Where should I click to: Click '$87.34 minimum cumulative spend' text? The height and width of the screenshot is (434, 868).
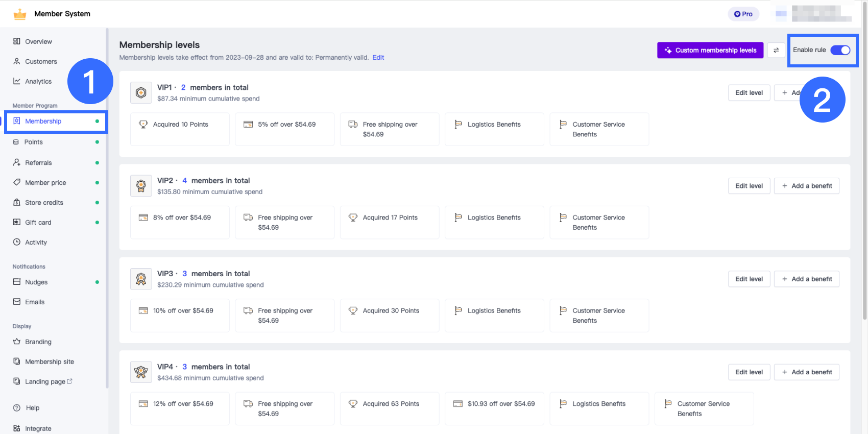[x=208, y=99]
